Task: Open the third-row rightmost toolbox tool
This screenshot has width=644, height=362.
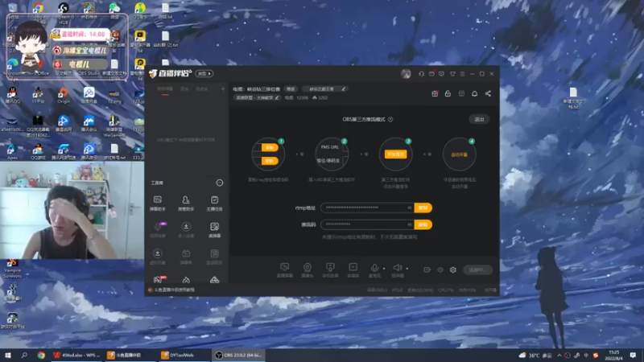Action: pyautogui.click(x=214, y=257)
